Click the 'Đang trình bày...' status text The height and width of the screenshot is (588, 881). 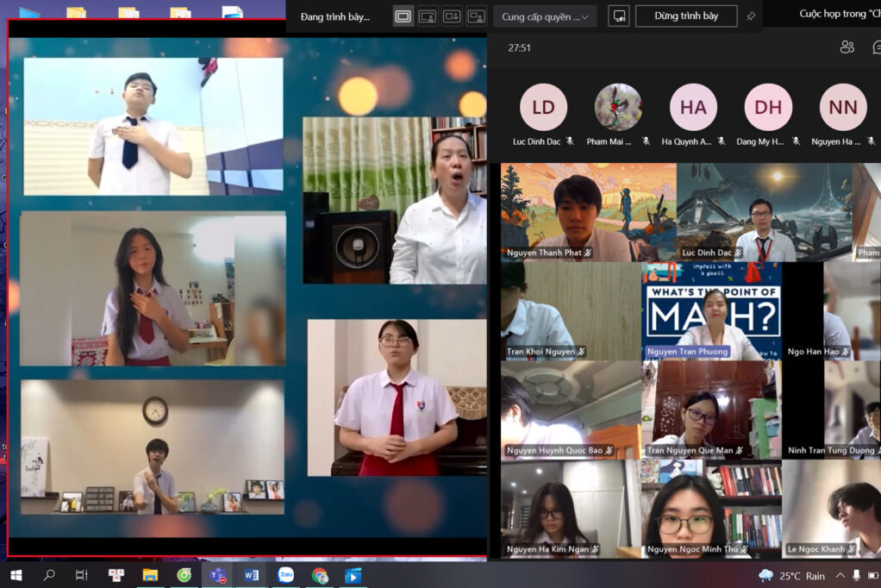pyautogui.click(x=334, y=17)
